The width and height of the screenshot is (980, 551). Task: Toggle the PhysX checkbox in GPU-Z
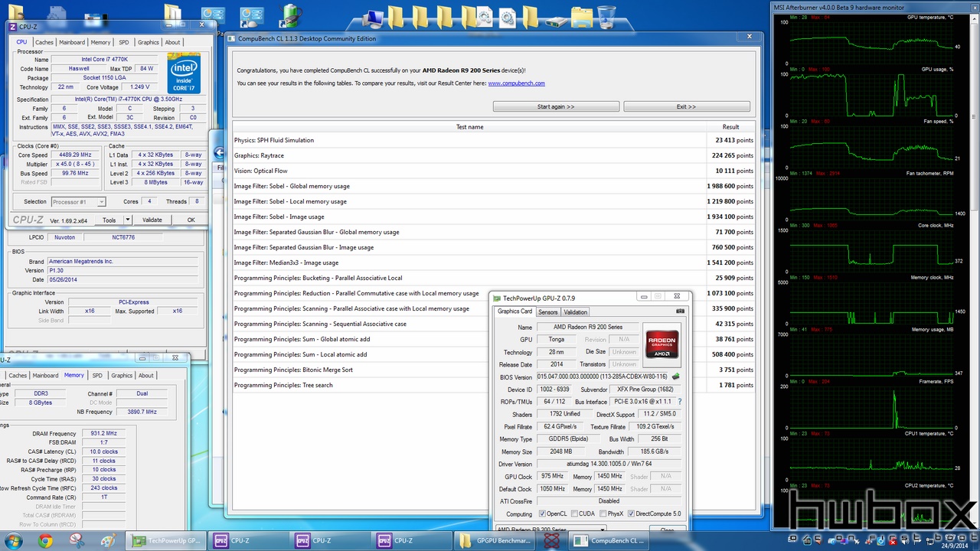603,514
